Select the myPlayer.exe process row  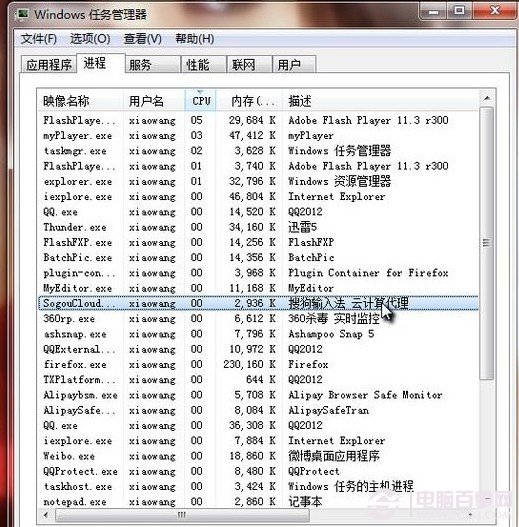258,135
